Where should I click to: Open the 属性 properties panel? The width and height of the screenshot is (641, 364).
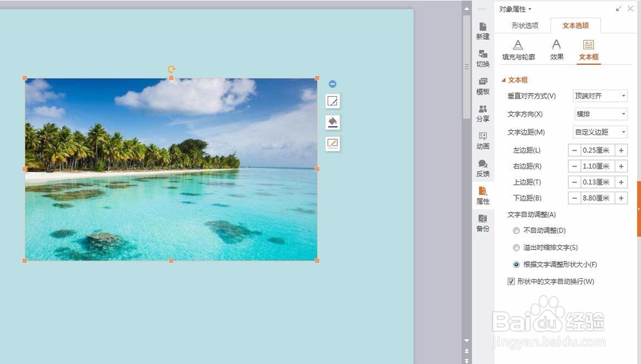point(483,195)
